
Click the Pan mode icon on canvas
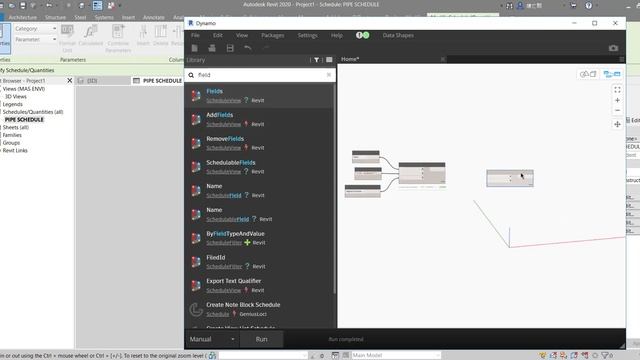coord(617,124)
